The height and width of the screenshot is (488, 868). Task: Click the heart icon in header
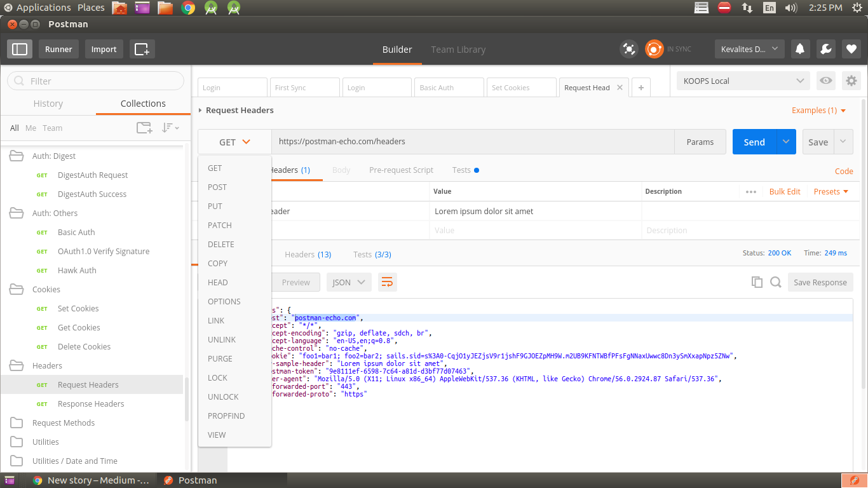coord(851,49)
